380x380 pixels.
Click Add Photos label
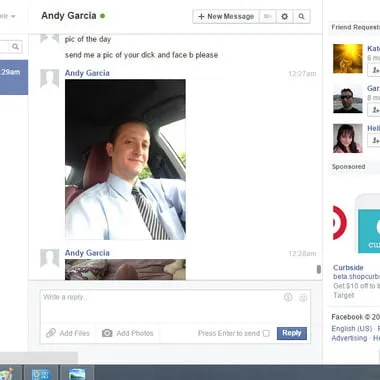pyautogui.click(x=135, y=333)
